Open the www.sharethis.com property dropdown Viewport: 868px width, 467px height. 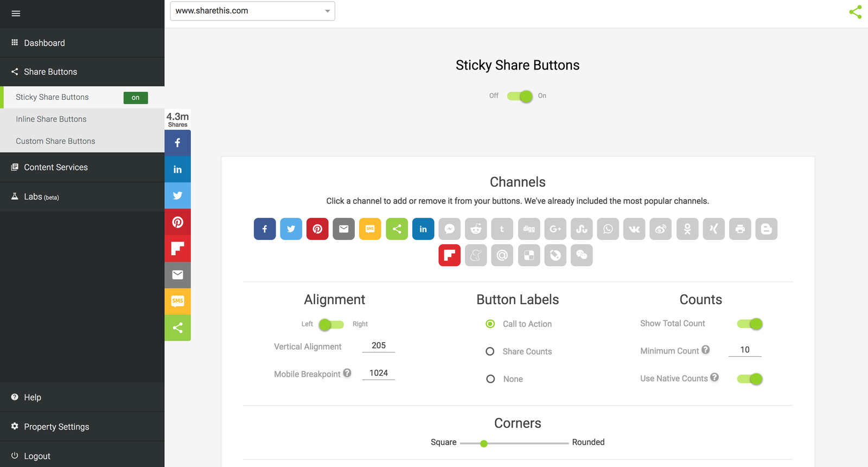pyautogui.click(x=252, y=11)
